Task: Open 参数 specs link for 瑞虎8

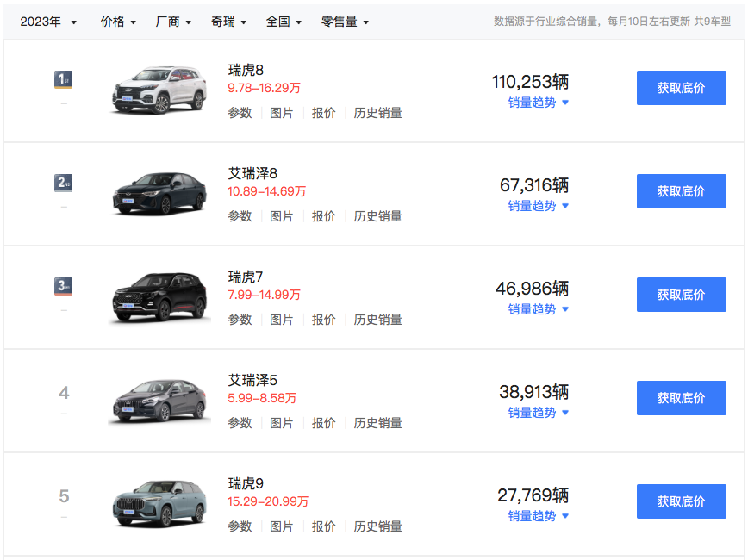Action: pos(240,113)
